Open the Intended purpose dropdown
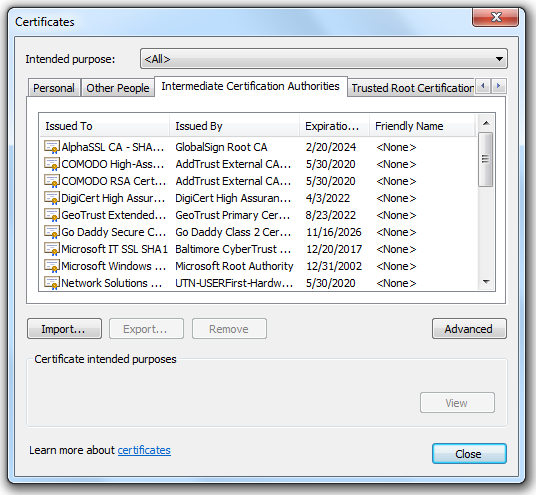536x495 pixels. pos(324,59)
